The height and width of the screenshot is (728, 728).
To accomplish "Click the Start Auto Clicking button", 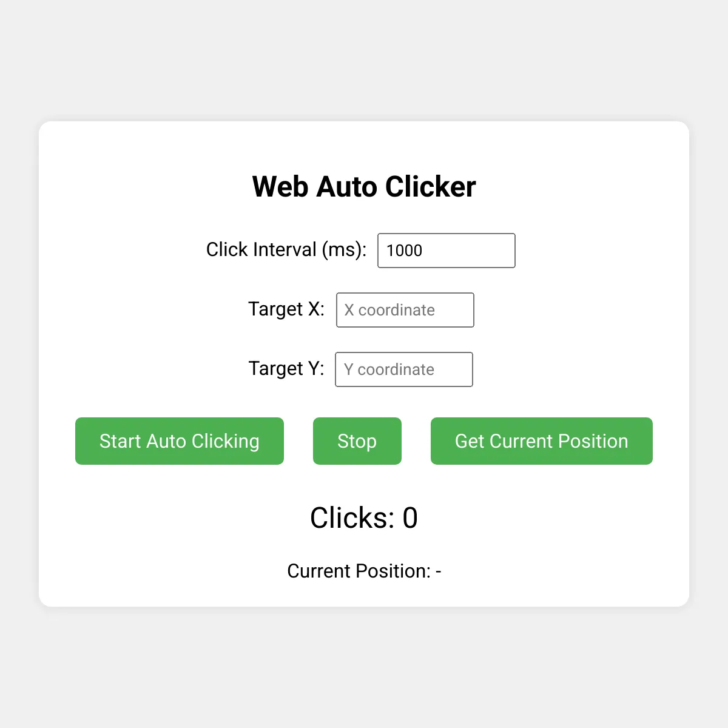I will (x=180, y=441).
